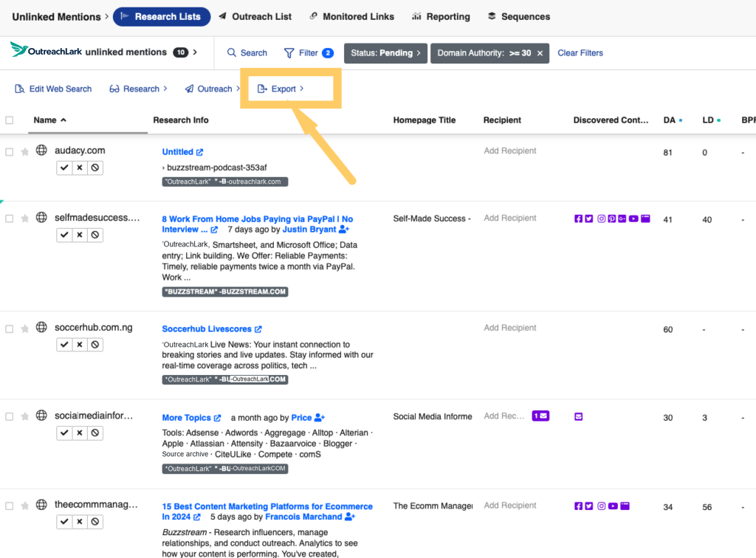Open Facebook icon in selfmadesuccess row
The width and height of the screenshot is (756, 558).
pos(579,218)
